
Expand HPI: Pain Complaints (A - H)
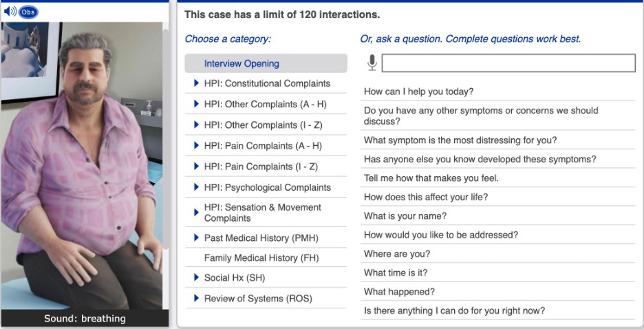263,146
